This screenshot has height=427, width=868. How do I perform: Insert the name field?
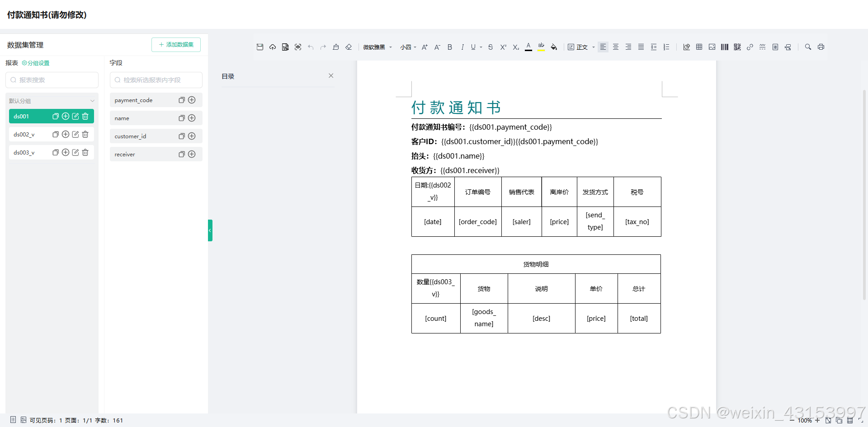192,118
